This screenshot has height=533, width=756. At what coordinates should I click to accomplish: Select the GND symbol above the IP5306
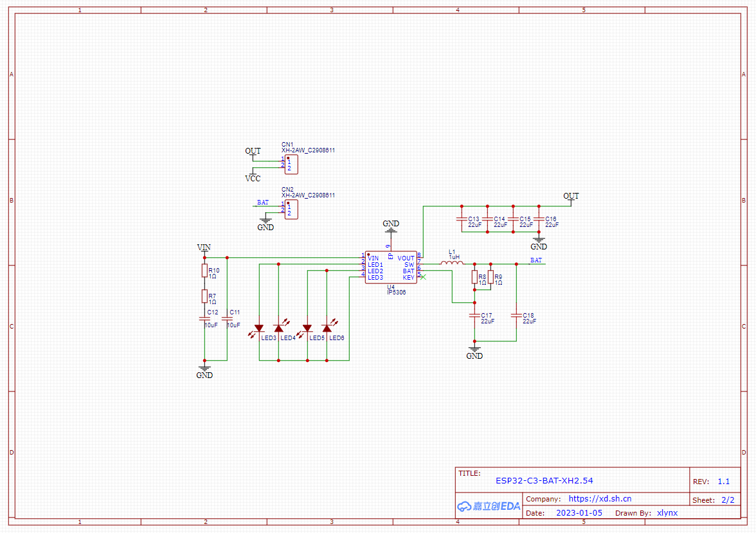[x=391, y=226]
